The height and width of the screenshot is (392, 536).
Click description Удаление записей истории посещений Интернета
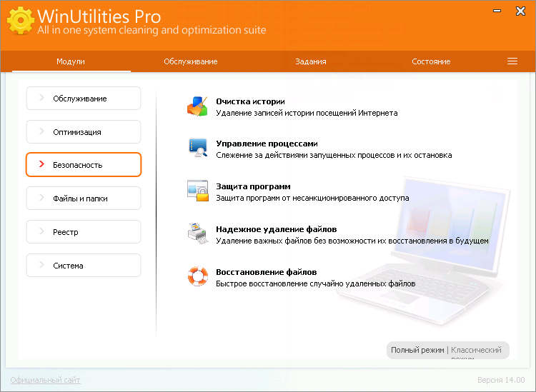[307, 113]
